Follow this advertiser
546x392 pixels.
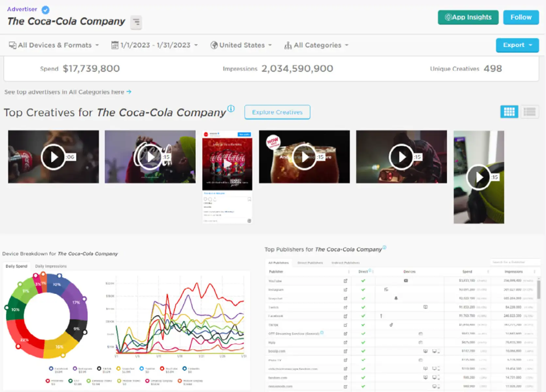tap(521, 17)
